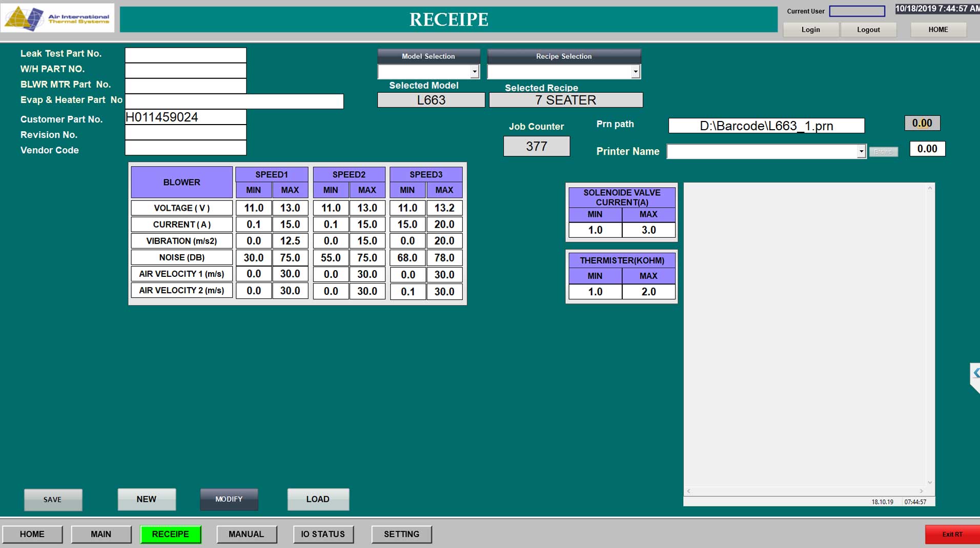Edit Current Speed1 MAX value

click(290, 225)
